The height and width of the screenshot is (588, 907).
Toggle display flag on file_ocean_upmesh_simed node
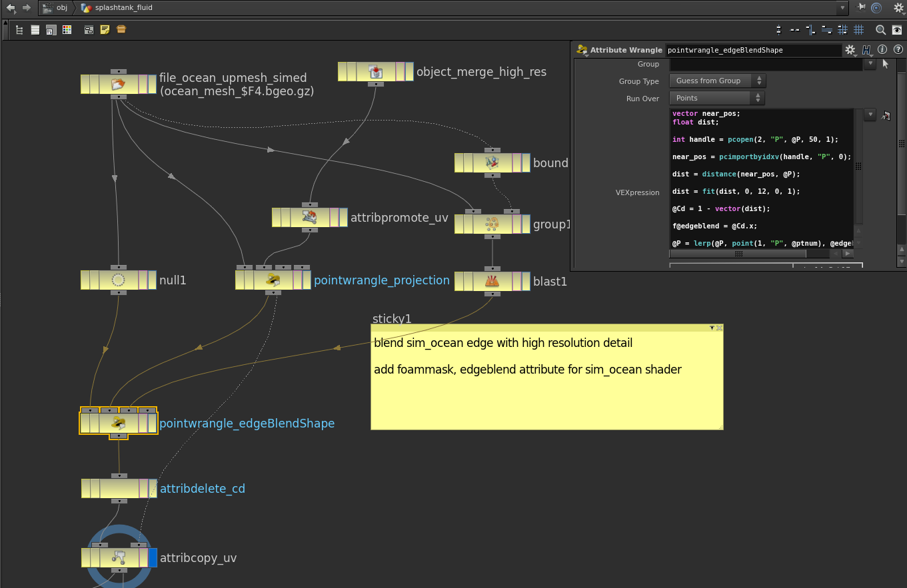pos(153,84)
